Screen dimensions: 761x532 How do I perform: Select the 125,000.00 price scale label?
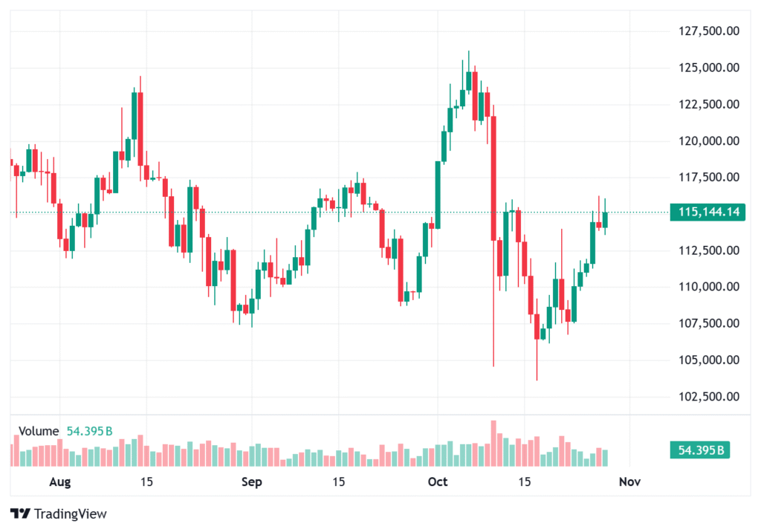pos(709,68)
